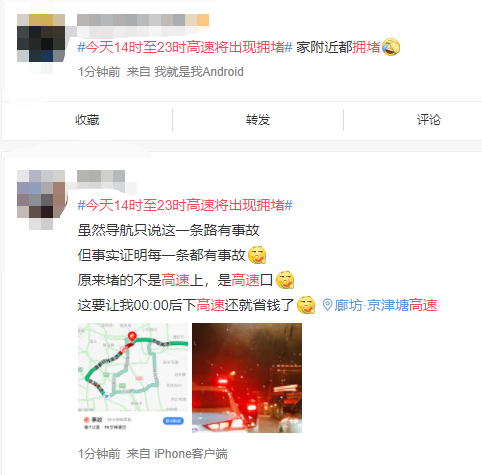Open second post's 今天14时至23时高速将出现拥堵 hashtag

point(185,205)
